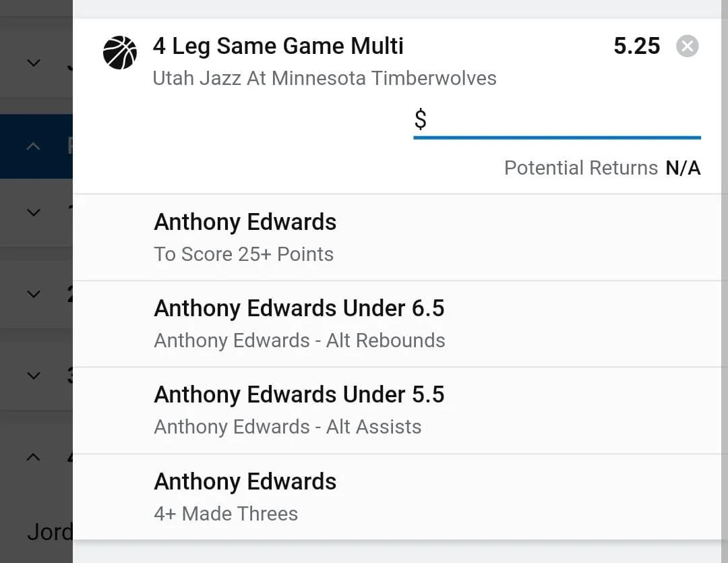
Task: Remove the 4 Leg Same Game Multi bet
Action: click(x=687, y=47)
